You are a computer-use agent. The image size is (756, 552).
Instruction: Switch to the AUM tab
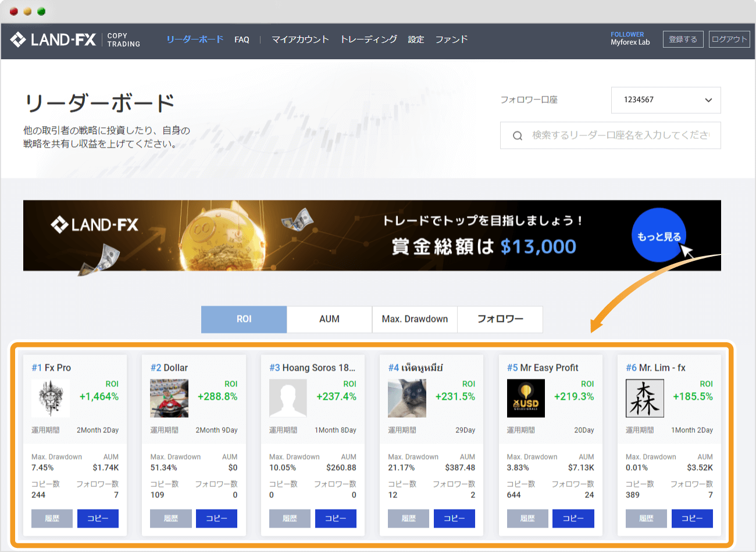coord(329,319)
